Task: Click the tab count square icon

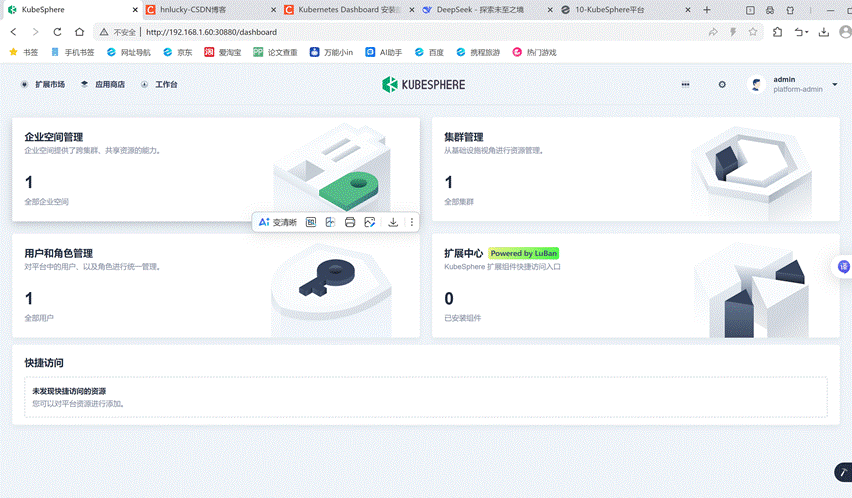Action: click(x=750, y=10)
